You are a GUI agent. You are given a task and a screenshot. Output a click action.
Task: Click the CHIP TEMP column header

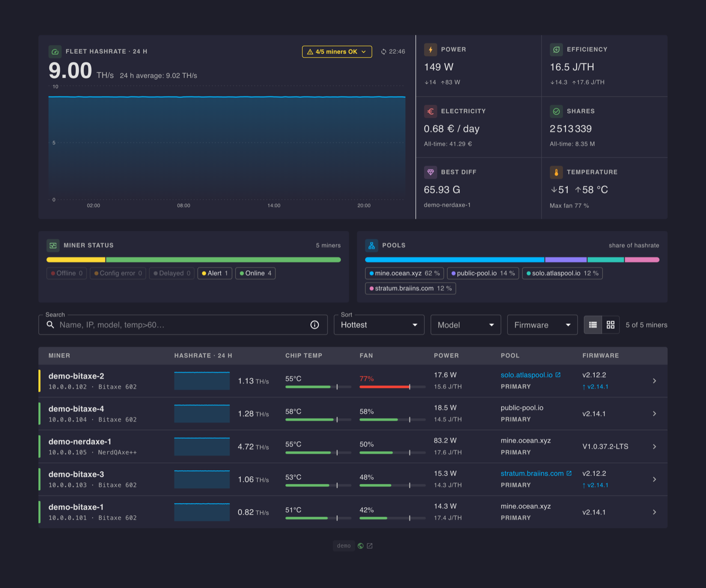(x=304, y=356)
